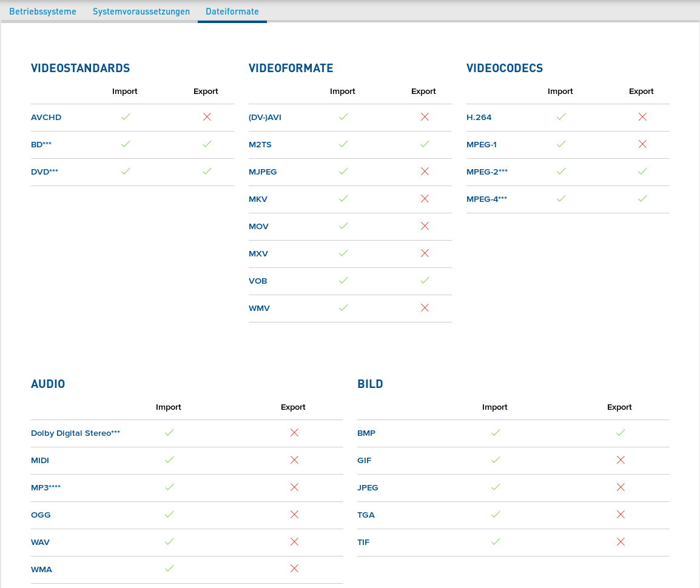The height and width of the screenshot is (588, 700).
Task: Click the MPEG-1 export cross icon
Action: click(x=642, y=144)
